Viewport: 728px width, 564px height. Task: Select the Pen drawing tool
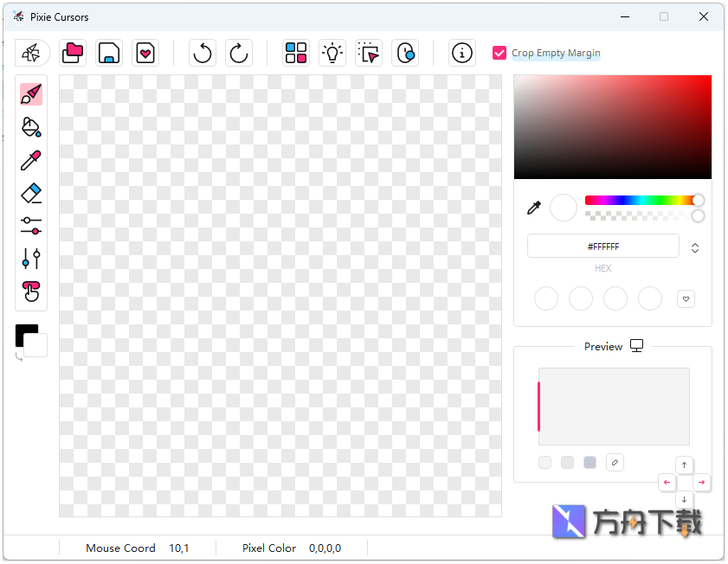pos(31,94)
